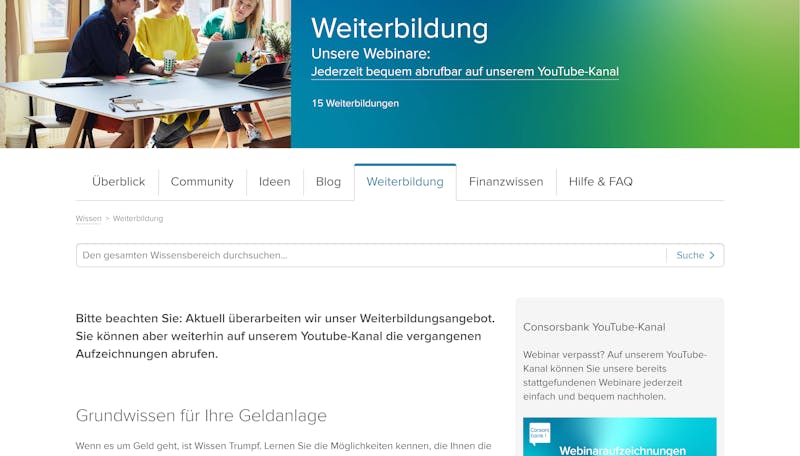Click the Weiterbildung breadcrumb entry
The image size is (800, 456).
click(x=138, y=218)
